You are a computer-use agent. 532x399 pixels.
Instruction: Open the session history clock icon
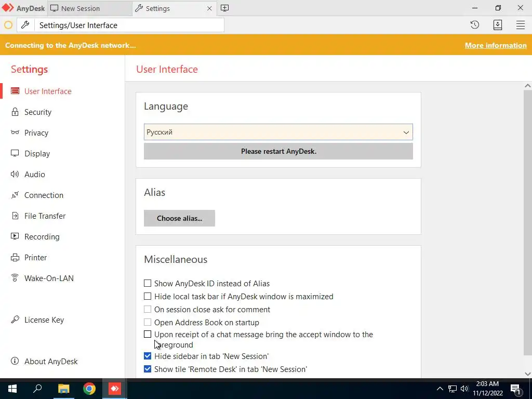point(475,25)
